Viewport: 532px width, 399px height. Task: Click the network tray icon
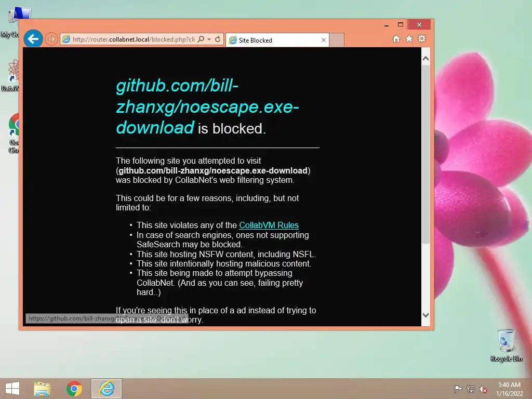coord(471,389)
